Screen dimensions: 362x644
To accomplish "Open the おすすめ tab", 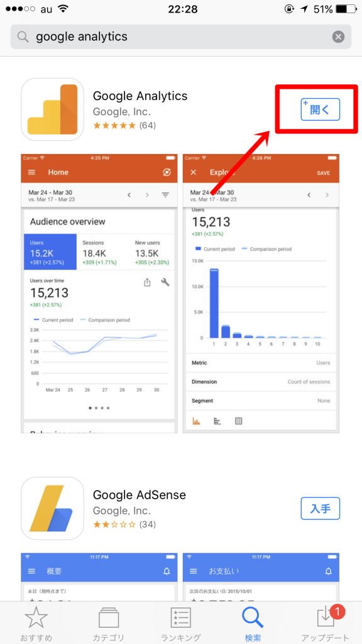I will 36,623.
